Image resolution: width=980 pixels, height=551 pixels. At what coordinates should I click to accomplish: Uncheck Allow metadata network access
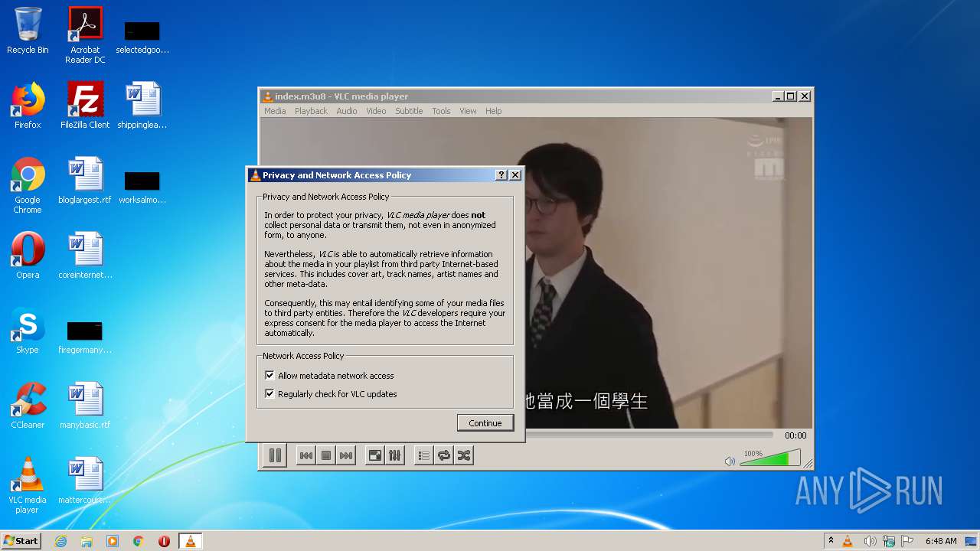point(269,376)
